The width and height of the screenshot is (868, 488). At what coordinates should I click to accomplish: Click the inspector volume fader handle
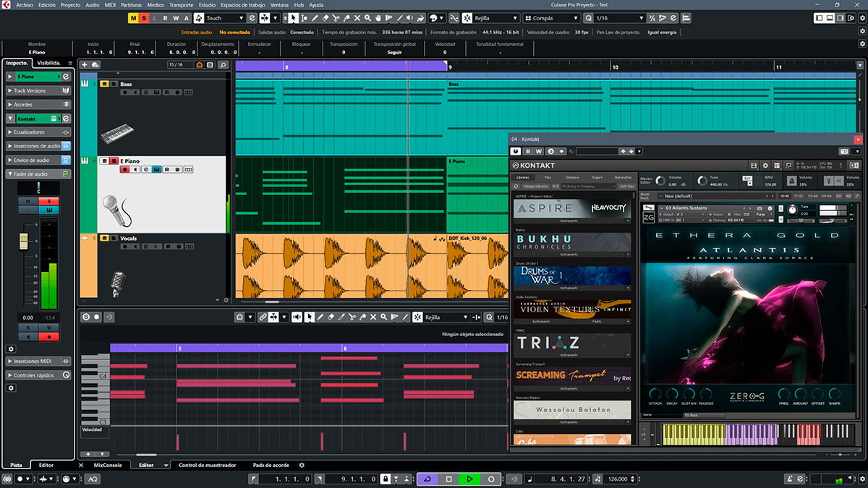pyautogui.click(x=23, y=240)
